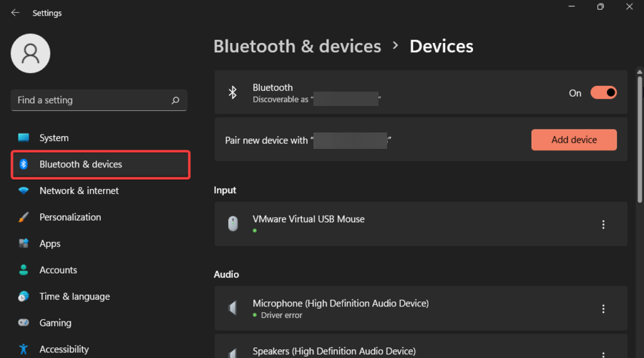Click the VMware Virtual USB Mouse device icon

click(x=233, y=223)
